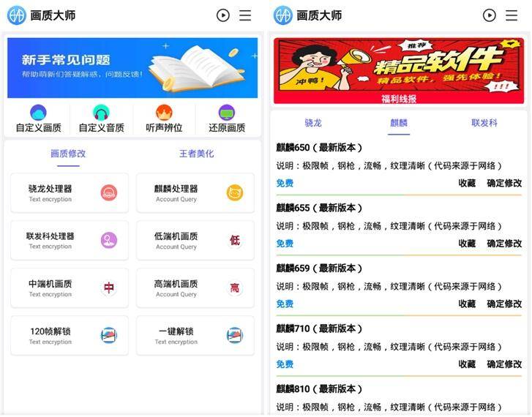Open the 低端机画质 card label
This screenshot has height=417, width=532.
click(176, 236)
